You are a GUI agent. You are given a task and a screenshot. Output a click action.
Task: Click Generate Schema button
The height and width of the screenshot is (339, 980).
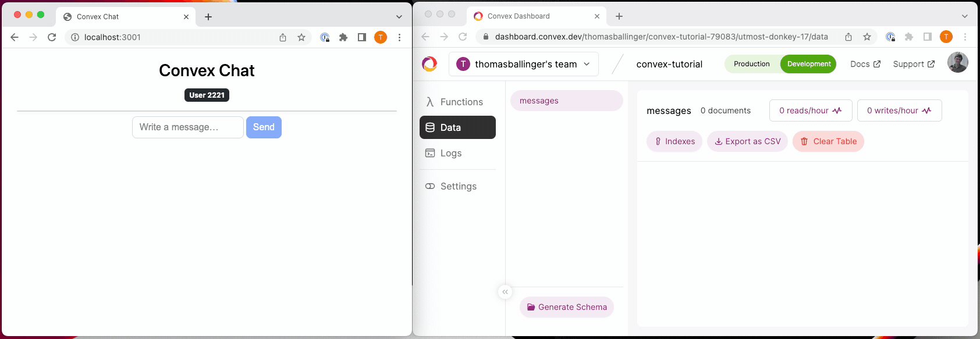(x=567, y=307)
